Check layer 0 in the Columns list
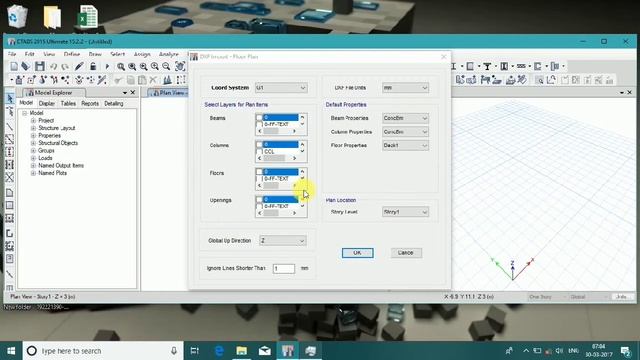The height and width of the screenshot is (360, 640). (x=259, y=144)
